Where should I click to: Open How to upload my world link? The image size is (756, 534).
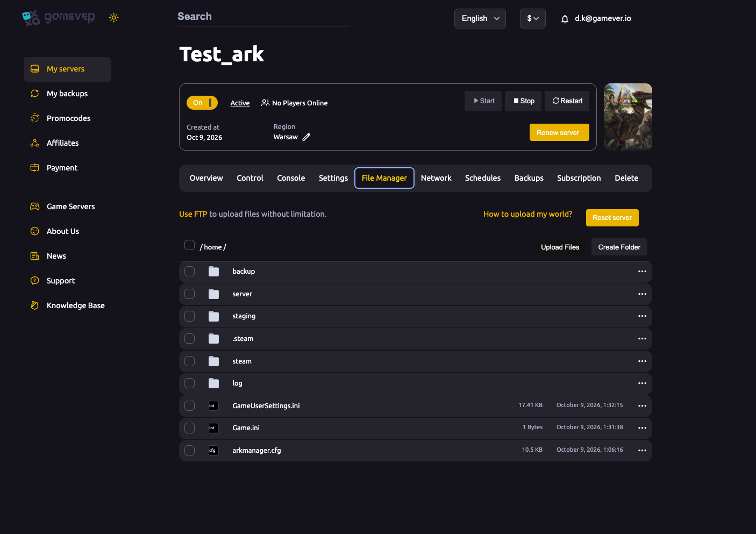pos(527,214)
